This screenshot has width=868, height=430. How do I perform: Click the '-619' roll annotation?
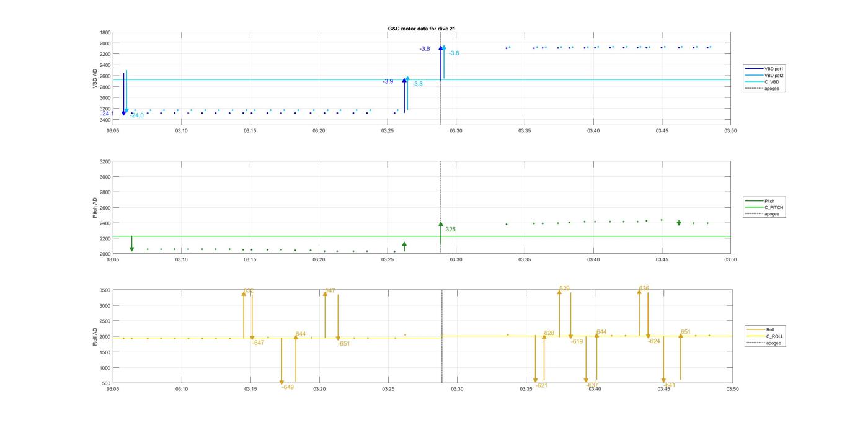577,341
